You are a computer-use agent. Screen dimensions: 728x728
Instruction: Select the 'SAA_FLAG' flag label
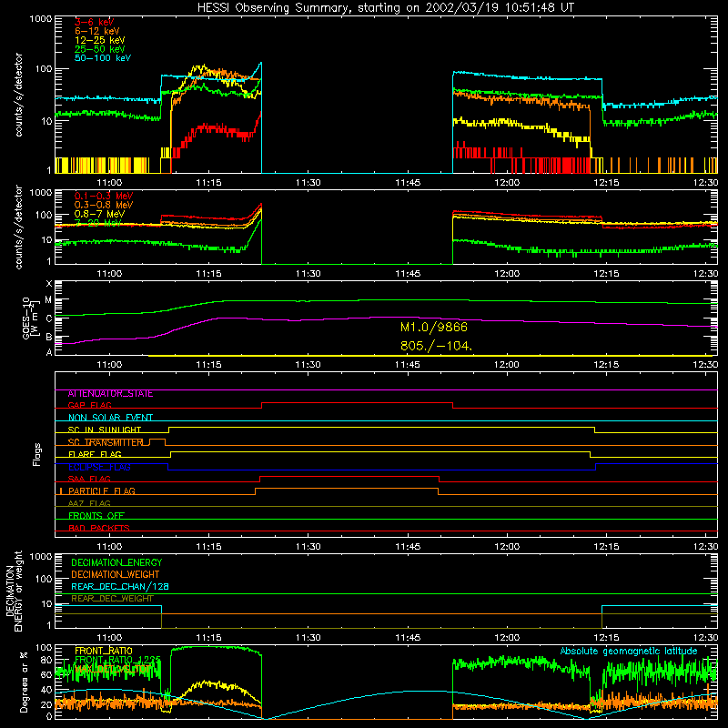click(x=89, y=479)
